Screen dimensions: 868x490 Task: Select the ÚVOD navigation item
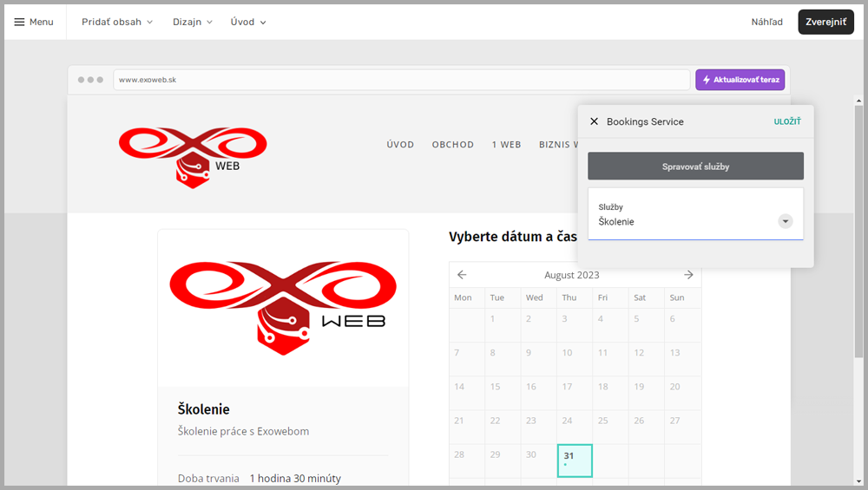(x=400, y=145)
